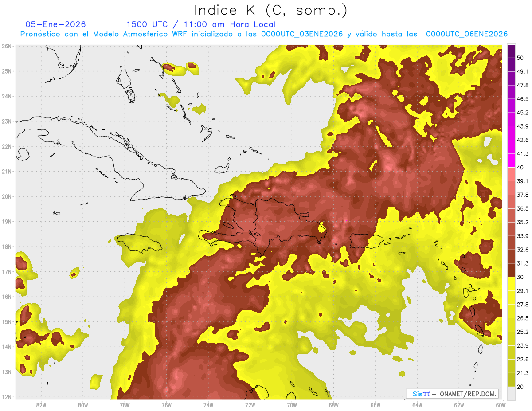Click the latitude label '26N'
This screenshot has width=532, height=411.
[x=7, y=46]
